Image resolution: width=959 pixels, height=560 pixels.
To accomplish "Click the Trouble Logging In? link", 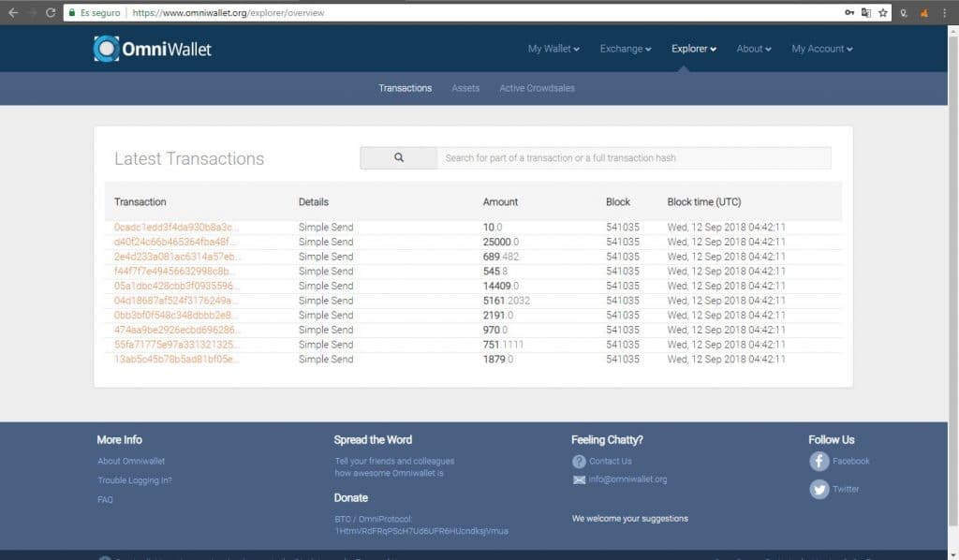I will click(x=135, y=480).
